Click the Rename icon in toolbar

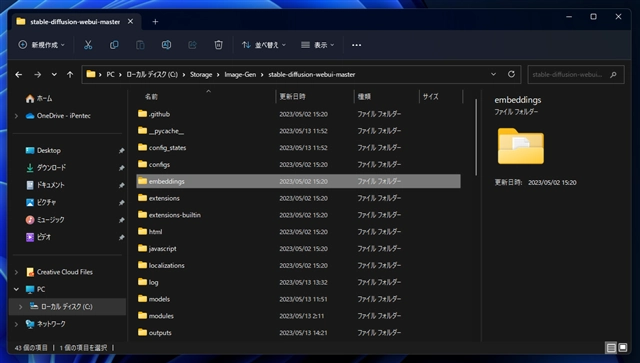tap(166, 45)
